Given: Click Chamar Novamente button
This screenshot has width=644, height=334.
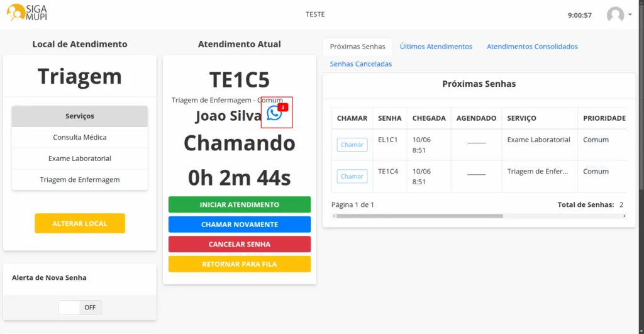Looking at the screenshot, I should coord(239,225).
